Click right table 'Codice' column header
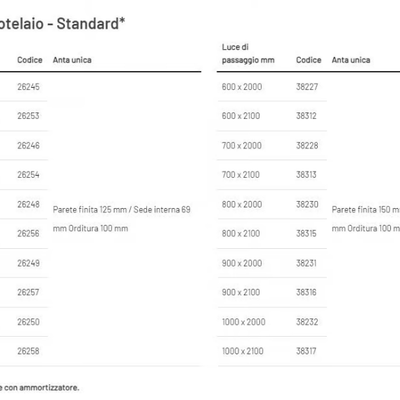This screenshot has width=400, height=400. click(309, 60)
